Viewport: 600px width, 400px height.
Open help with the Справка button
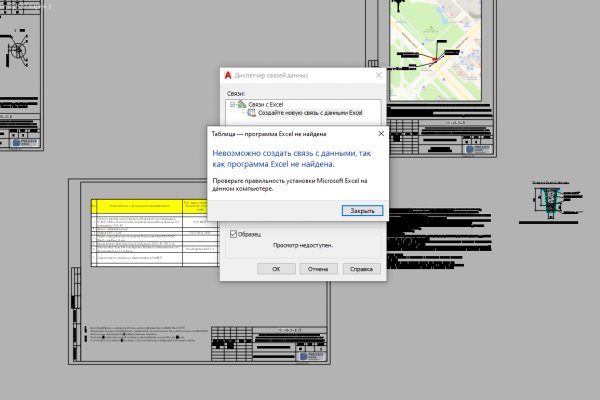[360, 268]
